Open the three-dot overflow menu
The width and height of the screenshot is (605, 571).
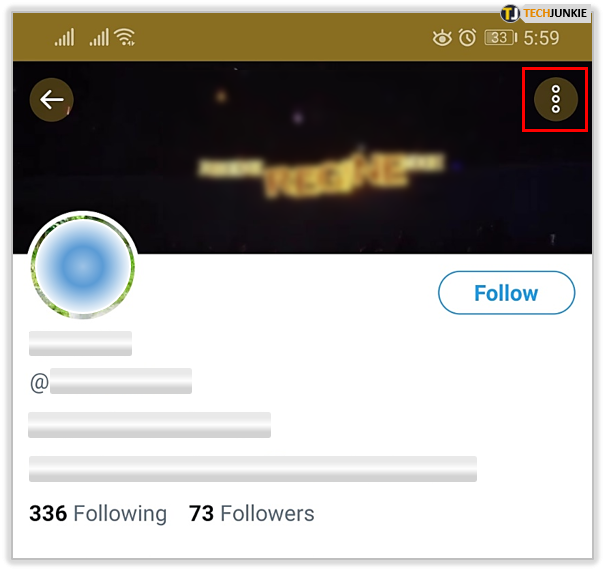pyautogui.click(x=556, y=99)
